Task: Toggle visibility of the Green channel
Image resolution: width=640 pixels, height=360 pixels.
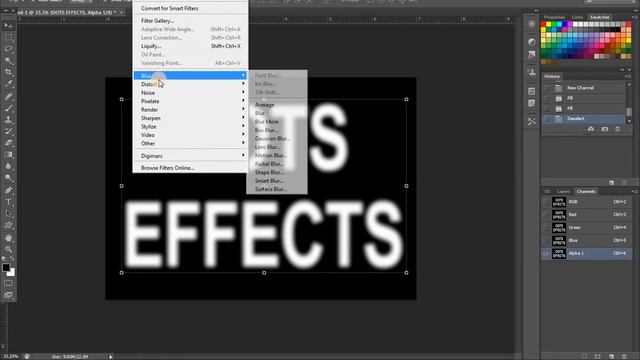Action: (x=546, y=227)
